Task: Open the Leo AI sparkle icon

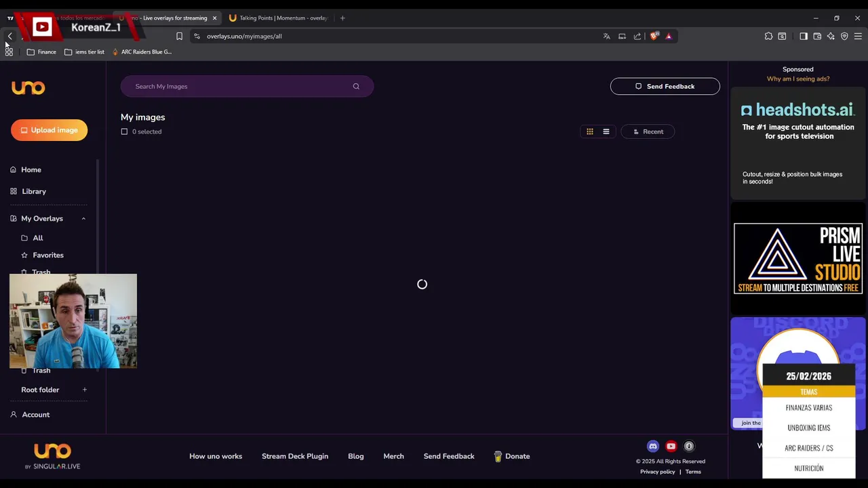Action: tap(831, 36)
